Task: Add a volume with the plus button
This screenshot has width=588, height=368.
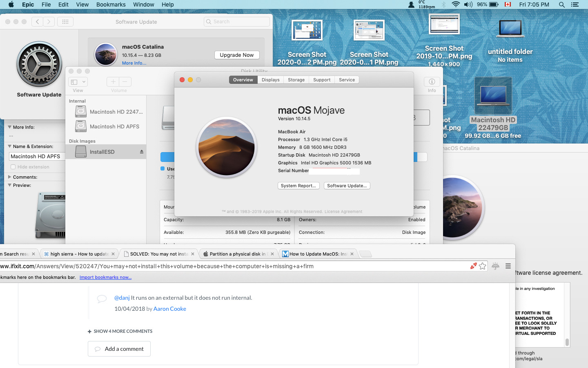Action: click(x=113, y=82)
